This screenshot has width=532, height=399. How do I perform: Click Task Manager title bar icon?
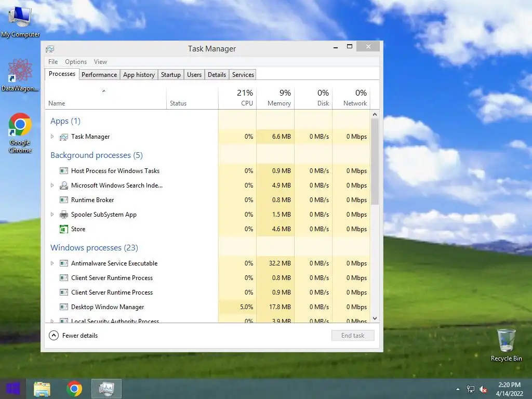pyautogui.click(x=50, y=49)
